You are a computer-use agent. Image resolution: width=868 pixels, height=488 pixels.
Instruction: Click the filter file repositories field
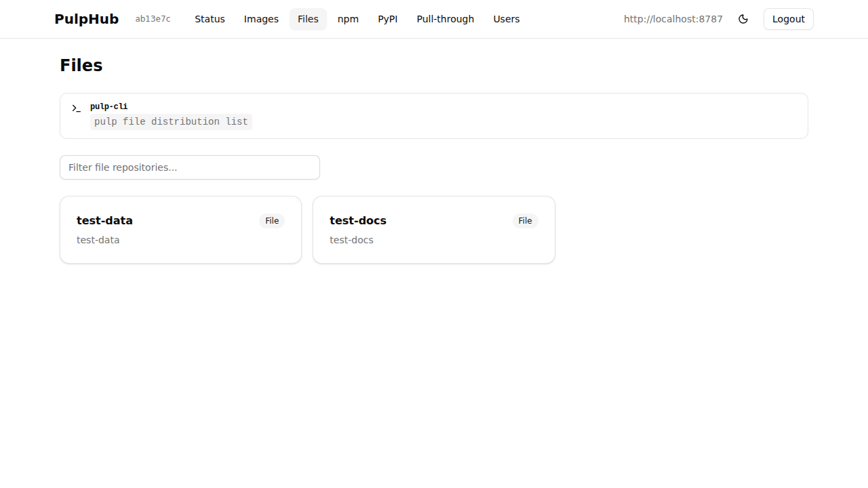tap(190, 167)
